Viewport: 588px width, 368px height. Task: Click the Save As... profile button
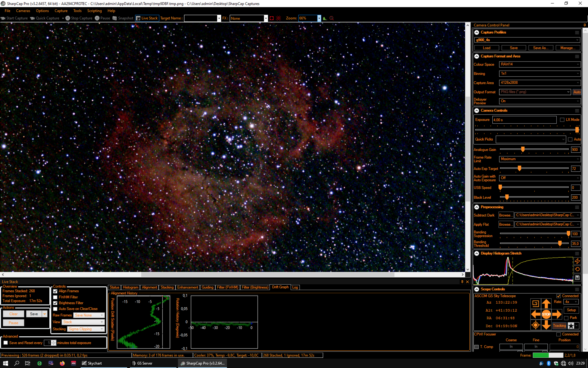click(x=541, y=48)
